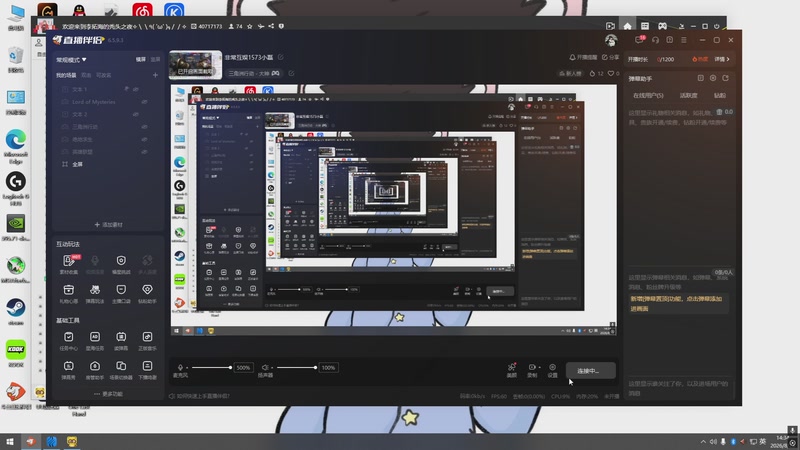The image size is (800, 450).
Task: Adjust the microphone volume slider
Action: point(211,367)
